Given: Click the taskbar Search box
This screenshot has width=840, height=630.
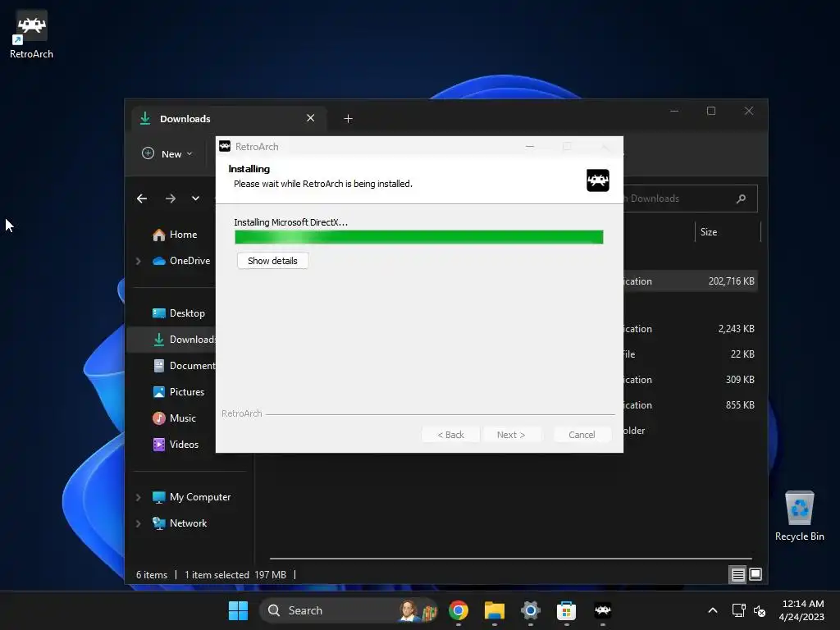Looking at the screenshot, I should point(349,610).
